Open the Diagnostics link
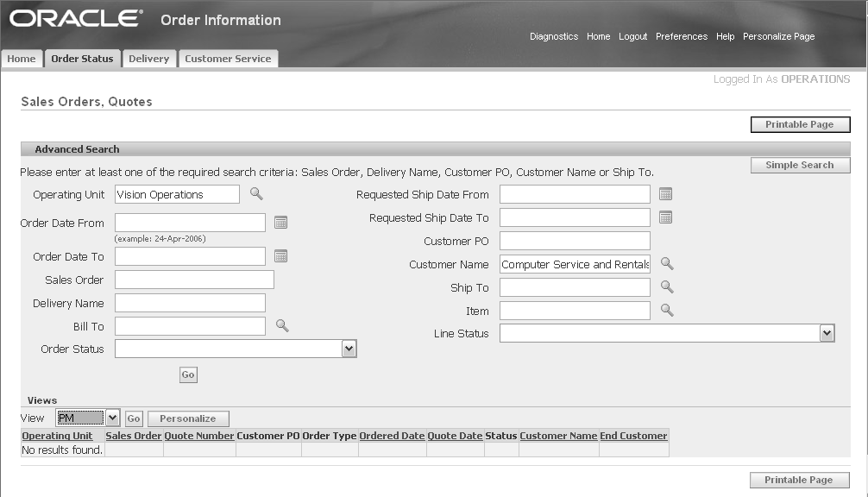 [x=554, y=36]
